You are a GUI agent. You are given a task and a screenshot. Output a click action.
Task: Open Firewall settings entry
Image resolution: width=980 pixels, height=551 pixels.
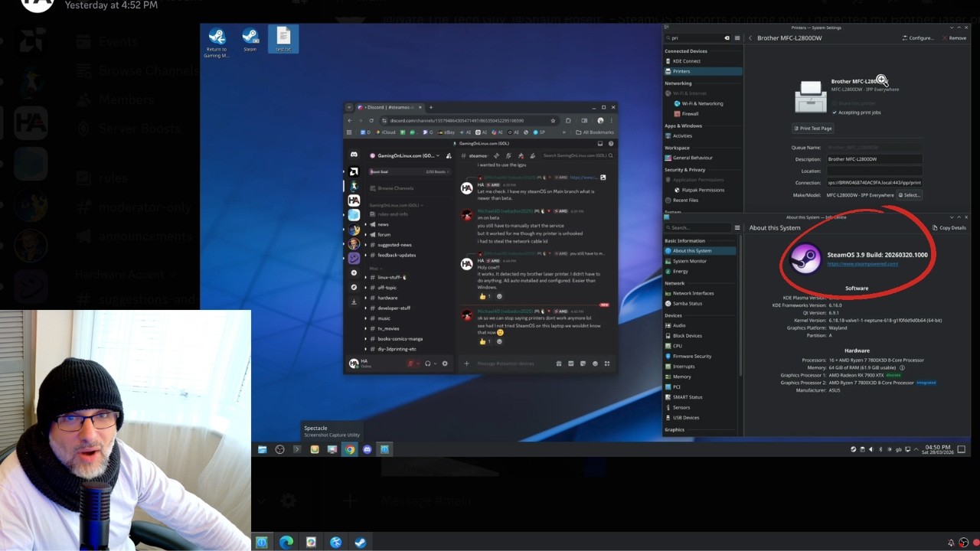coord(690,113)
